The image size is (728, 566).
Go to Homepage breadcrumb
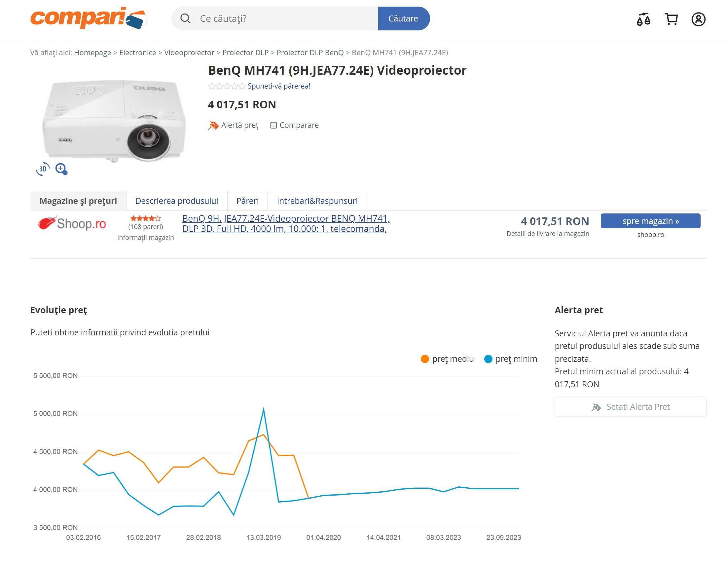click(x=92, y=52)
